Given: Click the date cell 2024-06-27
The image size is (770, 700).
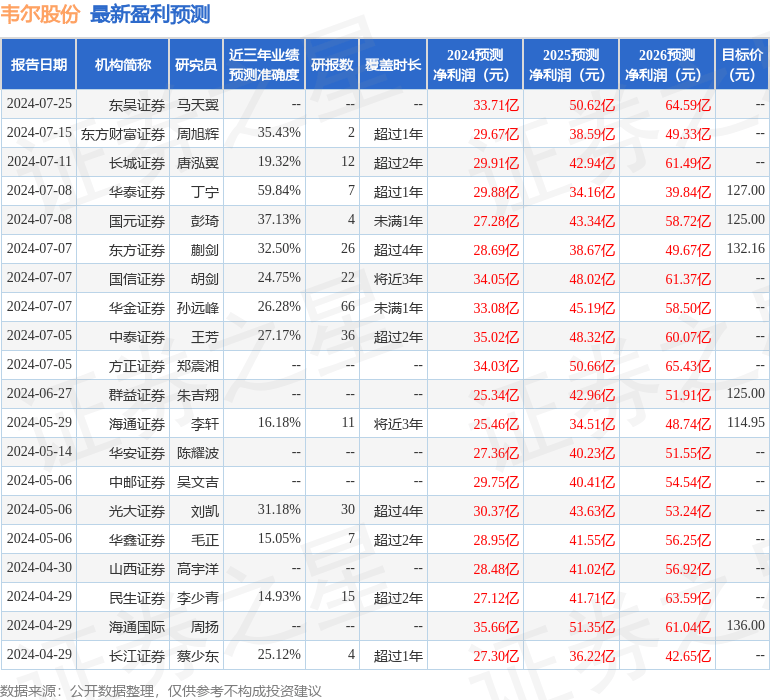Looking at the screenshot, I should point(39,393).
